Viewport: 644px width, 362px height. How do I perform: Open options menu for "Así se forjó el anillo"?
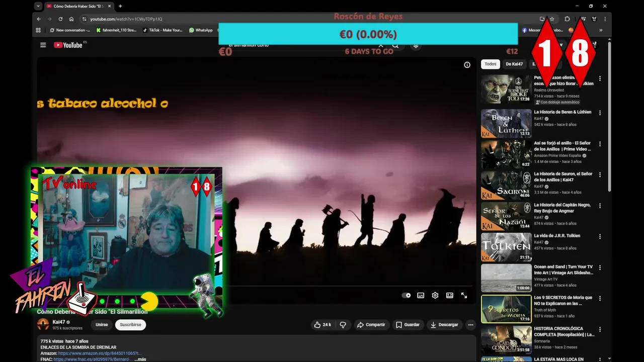(x=600, y=144)
